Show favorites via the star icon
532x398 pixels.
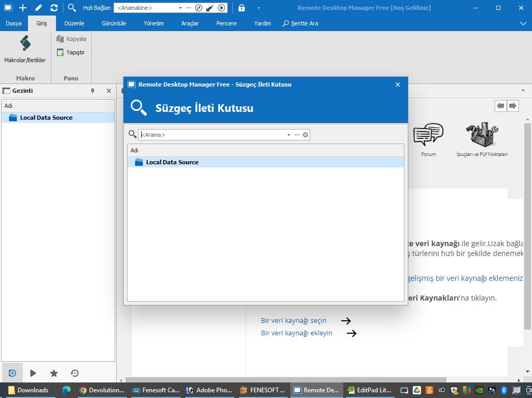point(54,373)
